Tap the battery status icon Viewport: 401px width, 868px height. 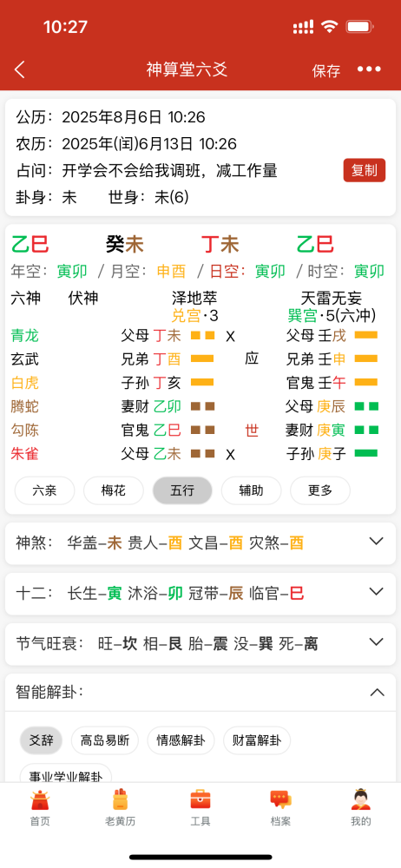pos(359,27)
